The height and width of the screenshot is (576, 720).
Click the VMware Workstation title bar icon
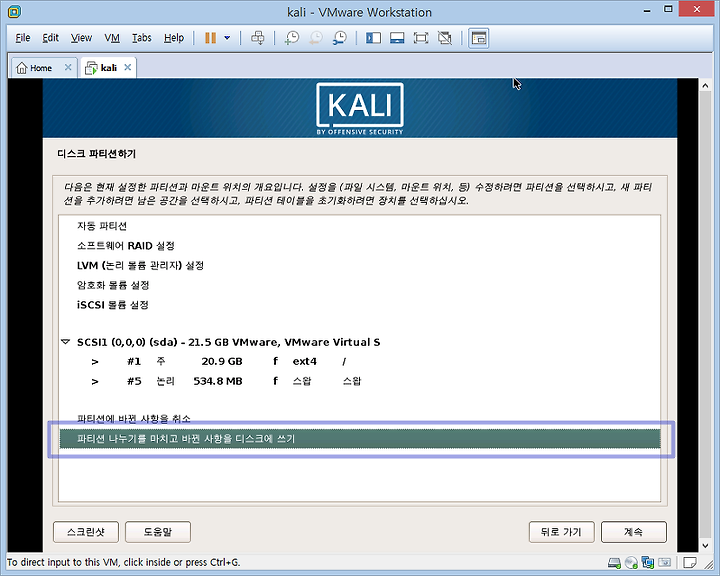tap(14, 12)
